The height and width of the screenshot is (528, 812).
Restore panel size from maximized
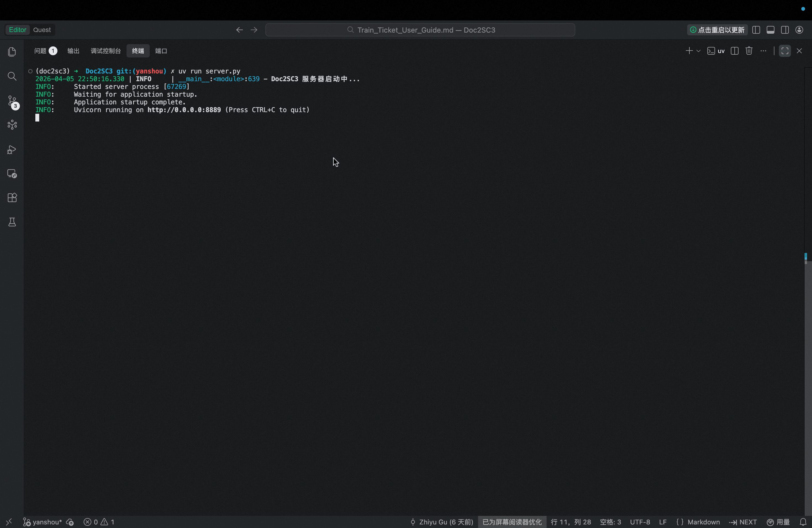[785, 51]
